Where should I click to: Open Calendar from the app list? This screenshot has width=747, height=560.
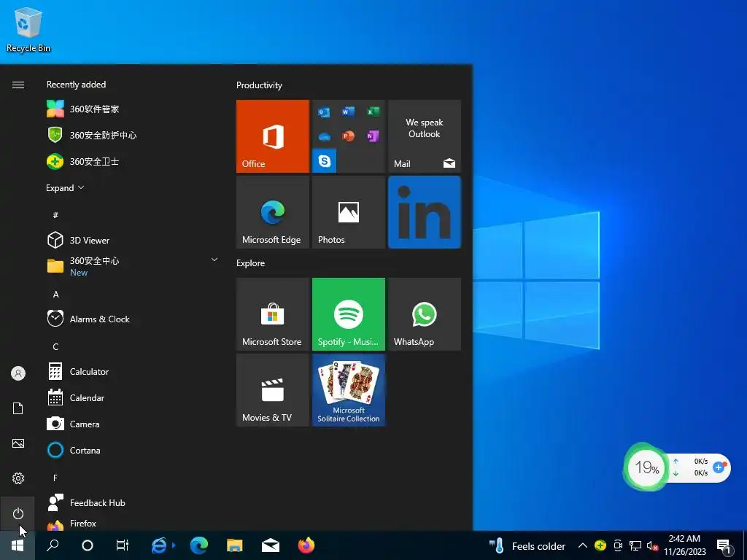pos(133,397)
